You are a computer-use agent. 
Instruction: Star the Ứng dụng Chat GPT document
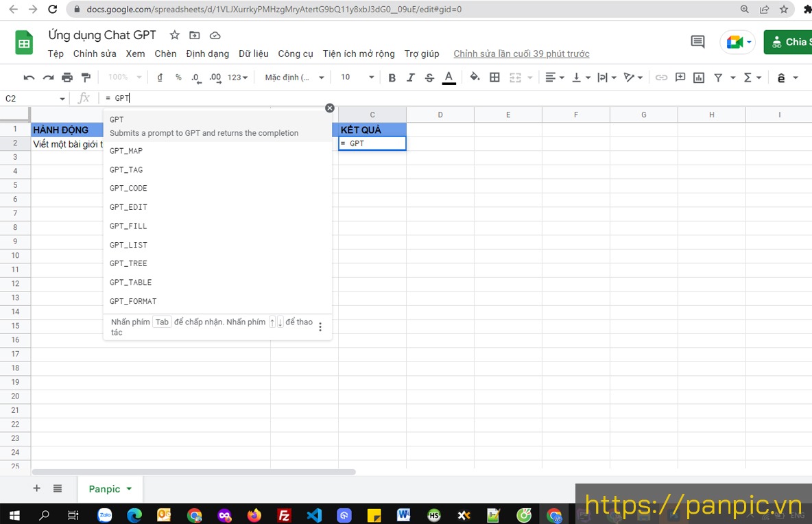click(x=174, y=35)
